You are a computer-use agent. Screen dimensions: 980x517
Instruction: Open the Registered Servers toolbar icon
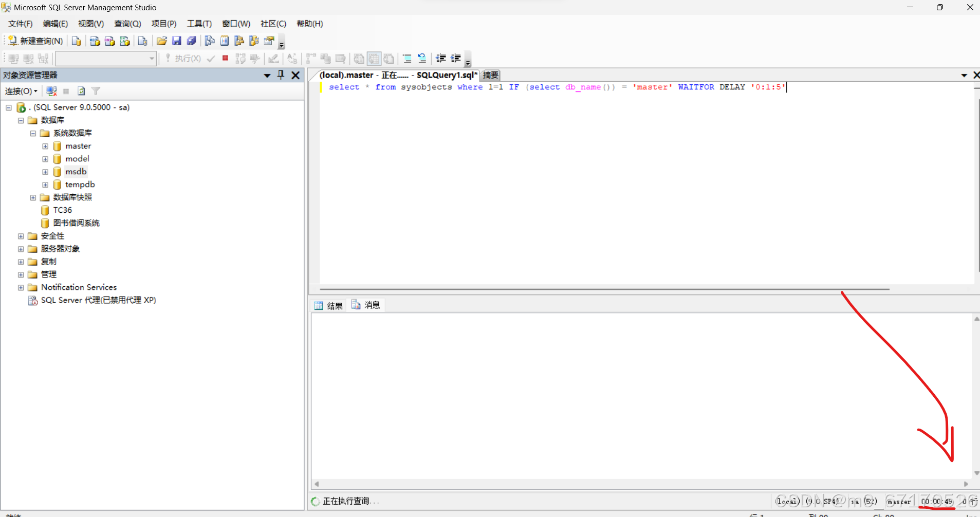click(x=210, y=41)
